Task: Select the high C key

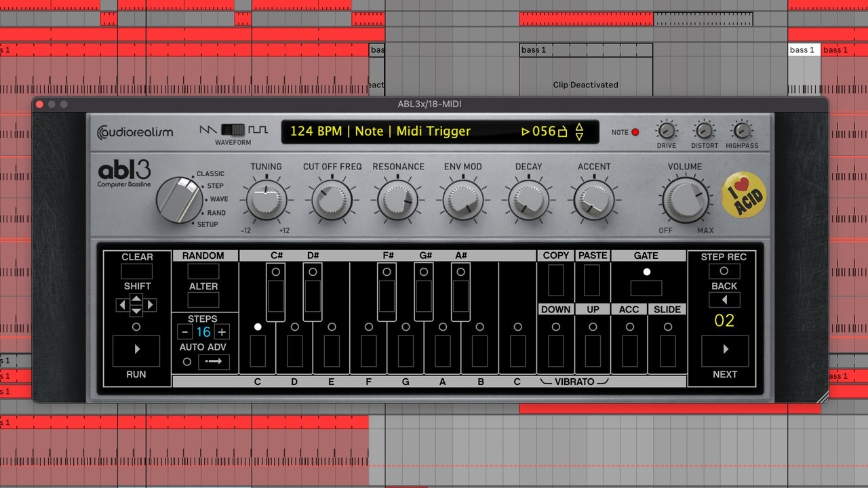Action: tap(517, 350)
